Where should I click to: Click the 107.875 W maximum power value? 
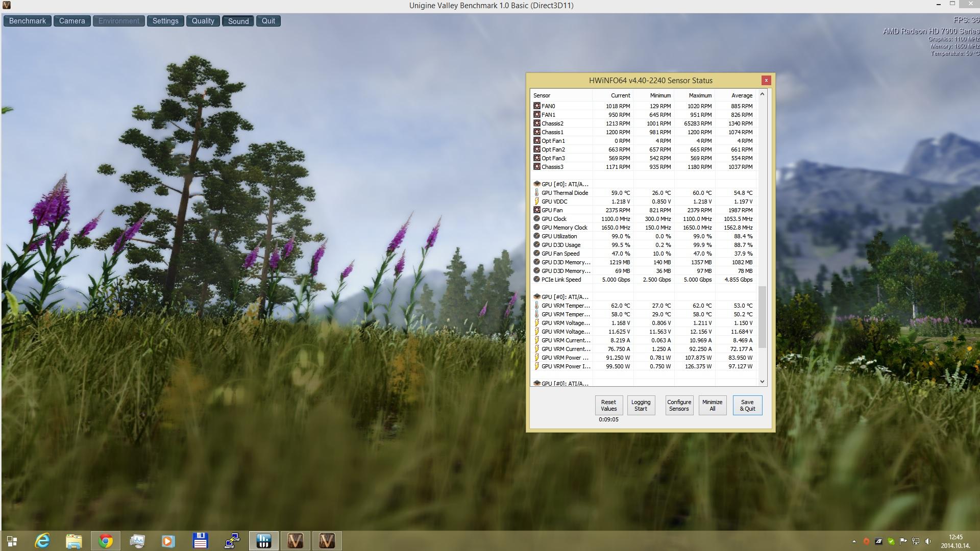coord(698,358)
